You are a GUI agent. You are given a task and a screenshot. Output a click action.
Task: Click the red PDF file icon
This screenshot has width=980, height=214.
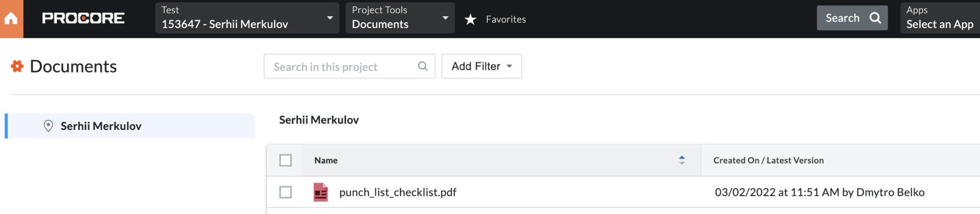[321, 192]
